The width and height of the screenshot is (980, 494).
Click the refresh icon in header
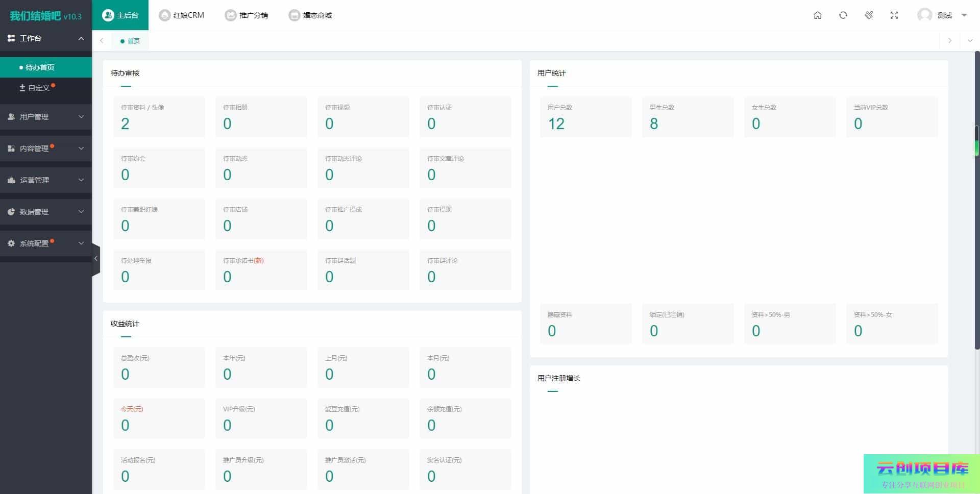coord(843,15)
